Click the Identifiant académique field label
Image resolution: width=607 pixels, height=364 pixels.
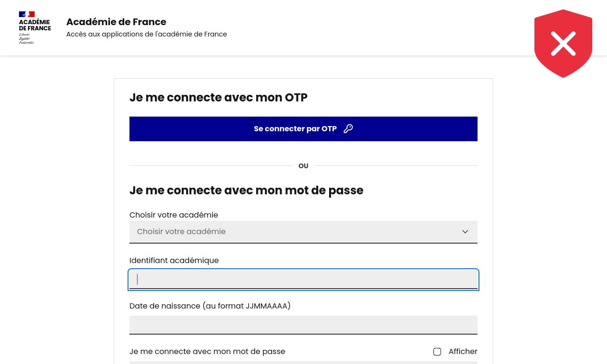[174, 261]
